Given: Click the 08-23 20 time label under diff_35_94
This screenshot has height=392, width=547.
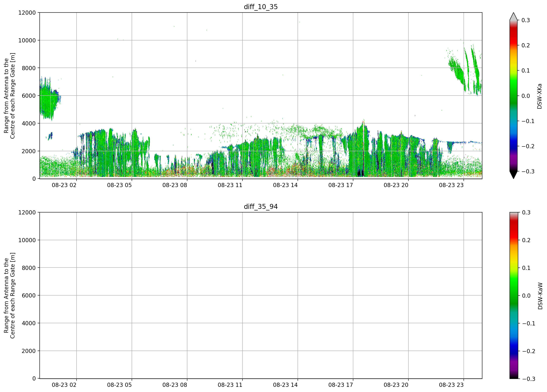Looking at the screenshot, I should click(396, 385).
